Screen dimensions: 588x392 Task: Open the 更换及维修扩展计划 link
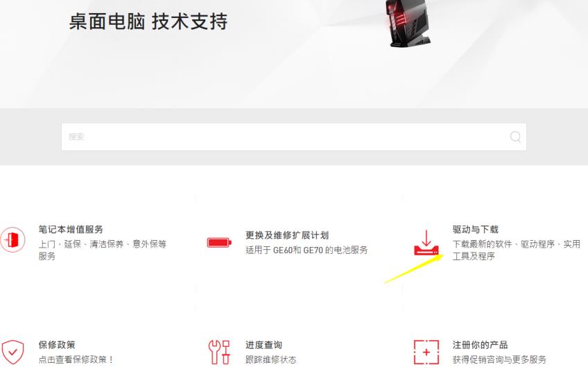coord(287,235)
